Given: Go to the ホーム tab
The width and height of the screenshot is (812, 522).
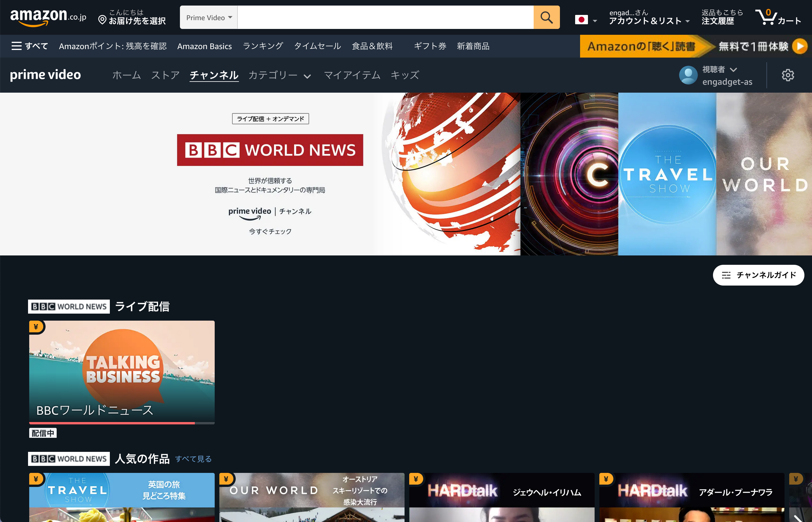Looking at the screenshot, I should pos(126,75).
